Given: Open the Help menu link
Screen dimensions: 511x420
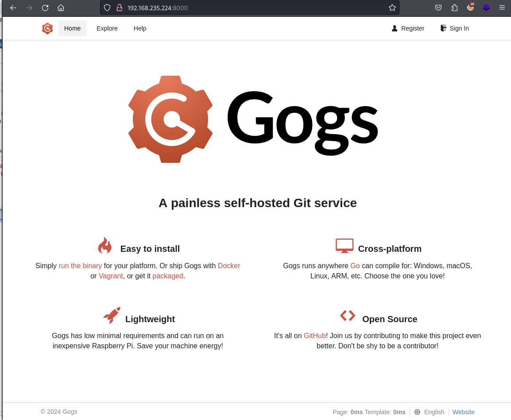Looking at the screenshot, I should pos(140,28).
